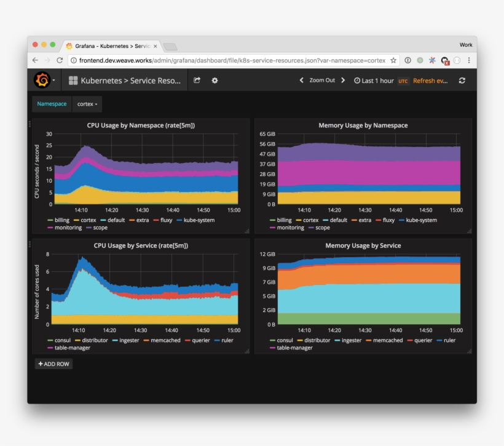
Task: Open the Grafana logo main menu
Action: point(42,80)
